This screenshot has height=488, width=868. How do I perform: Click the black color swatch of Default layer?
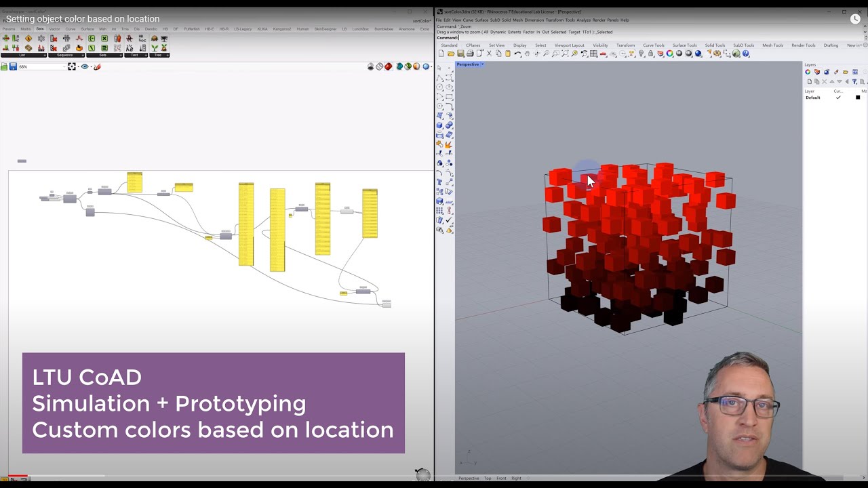858,97
